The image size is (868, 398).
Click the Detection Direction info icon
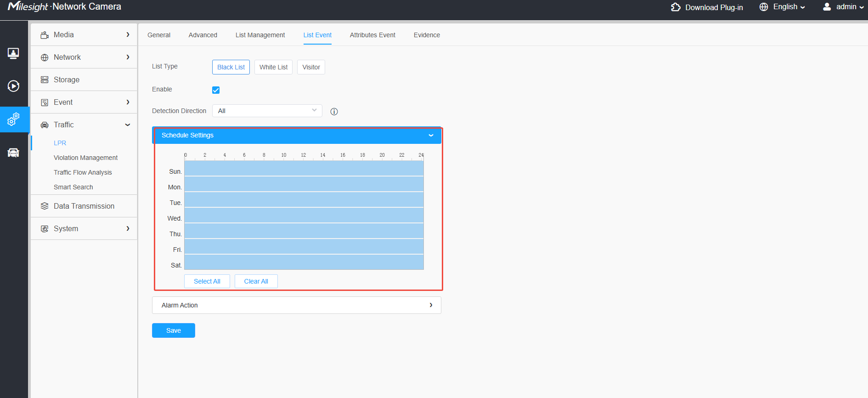[334, 112]
